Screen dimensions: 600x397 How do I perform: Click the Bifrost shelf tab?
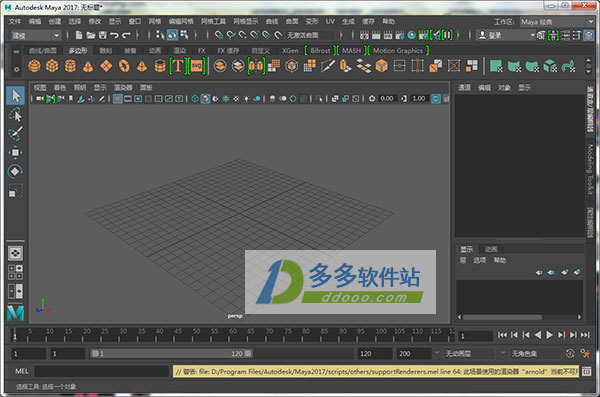point(320,51)
